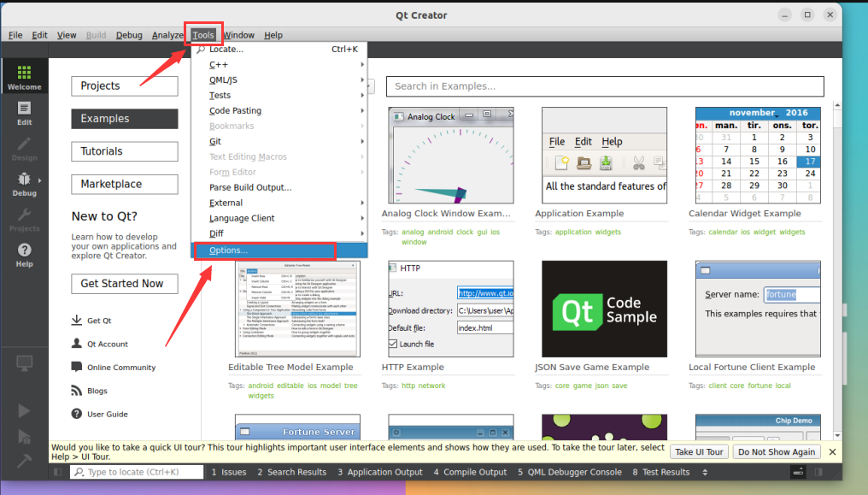Open the View menu
Viewport: 868px width, 495px height.
pos(67,35)
